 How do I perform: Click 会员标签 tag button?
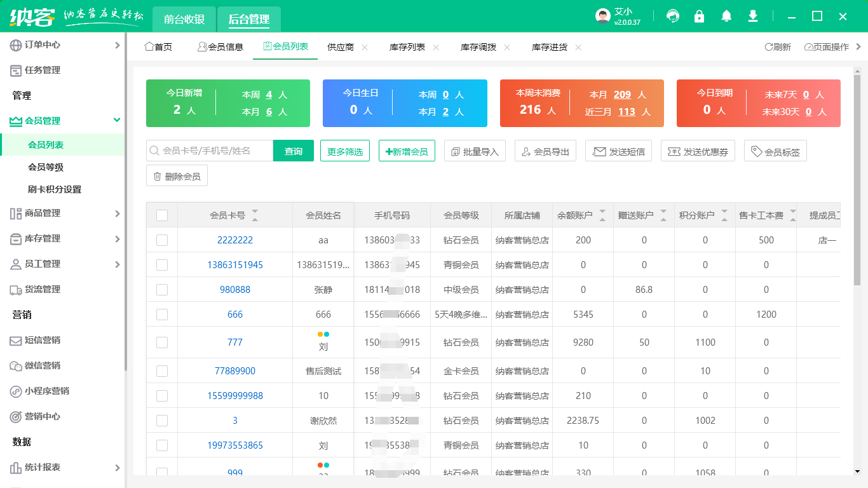coord(775,151)
